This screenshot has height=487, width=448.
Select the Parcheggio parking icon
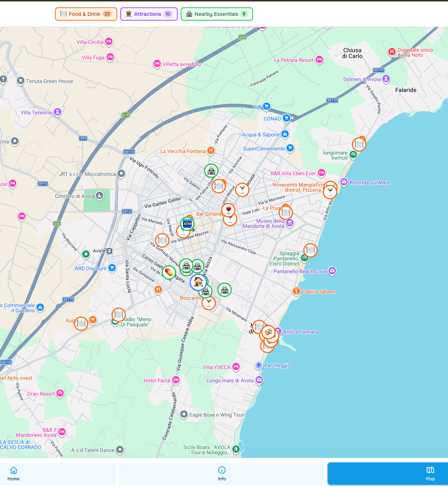pyautogui.click(x=259, y=365)
